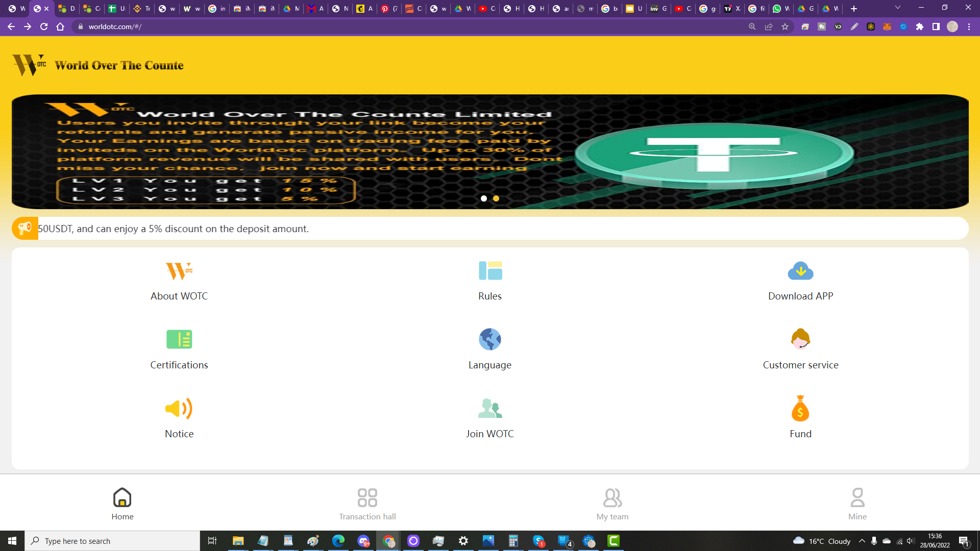Contact Customer service via headset icon
Image resolution: width=980 pixels, height=551 pixels.
tap(800, 339)
